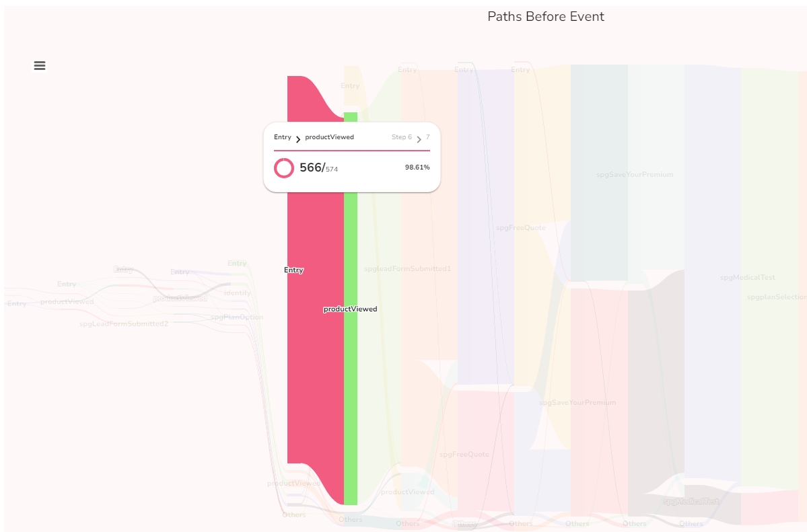This screenshot has width=807, height=532.
Task: Click the lower spgSaveYourPremium node
Action: pos(577,402)
